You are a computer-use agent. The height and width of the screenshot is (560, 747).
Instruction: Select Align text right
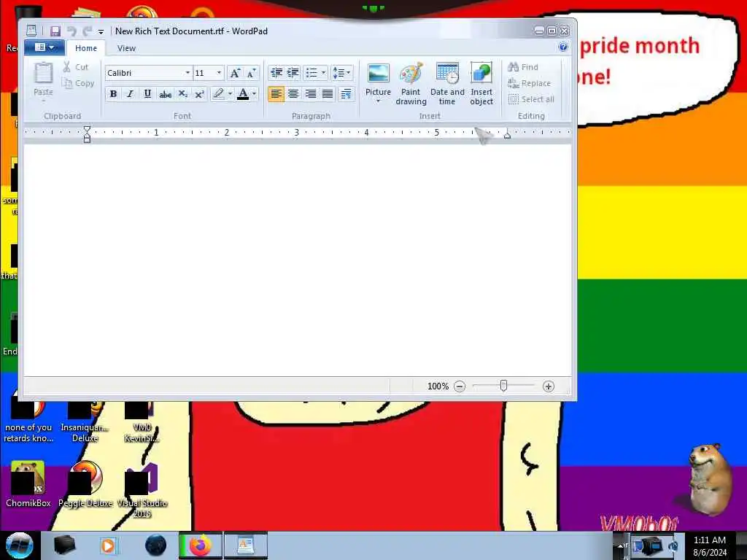[310, 94]
